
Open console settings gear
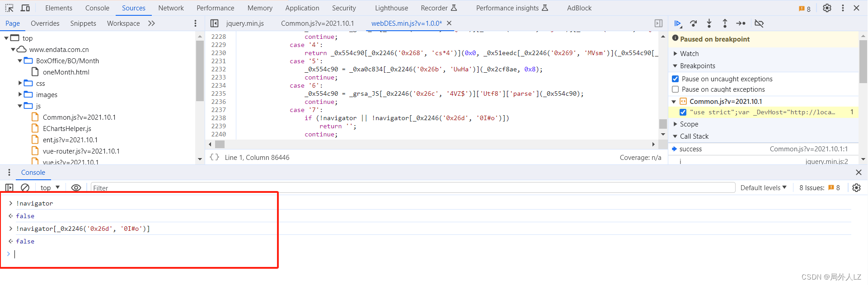[856, 187]
